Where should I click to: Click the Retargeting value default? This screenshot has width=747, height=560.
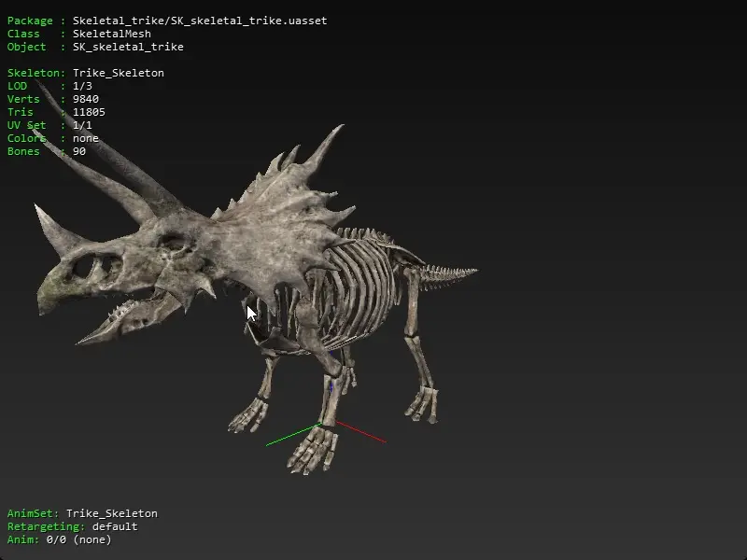pyautogui.click(x=115, y=526)
